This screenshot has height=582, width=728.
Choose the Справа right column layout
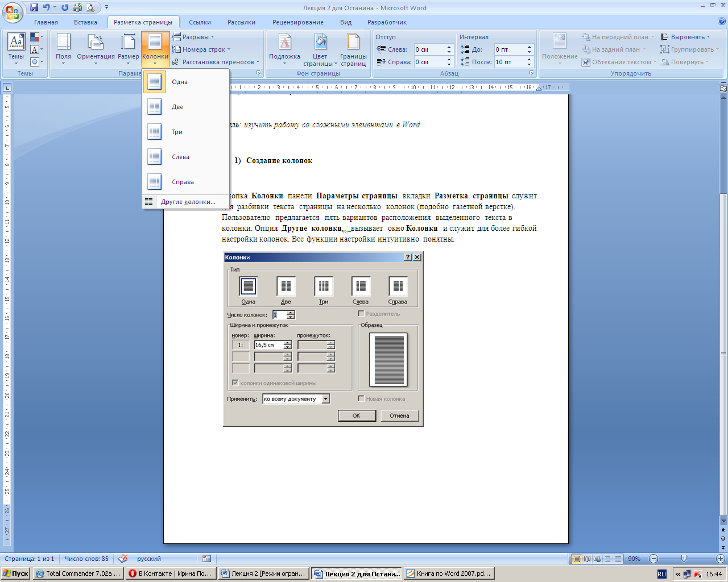[x=185, y=182]
